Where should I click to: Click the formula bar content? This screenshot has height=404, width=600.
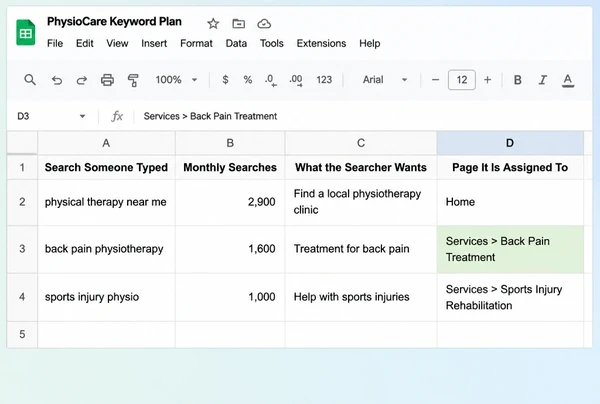point(210,116)
